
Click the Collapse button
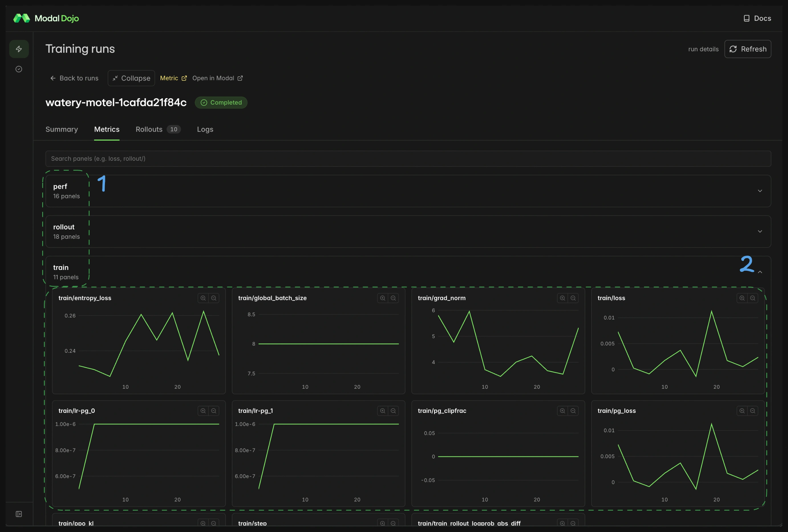tap(131, 78)
